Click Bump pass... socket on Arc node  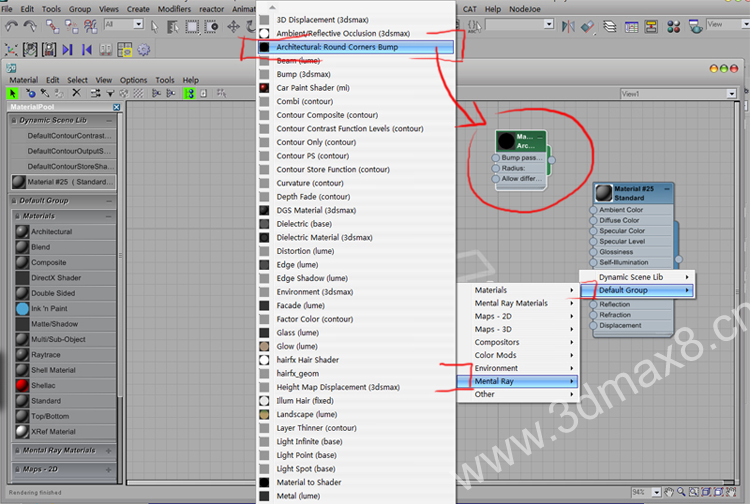[496, 157]
